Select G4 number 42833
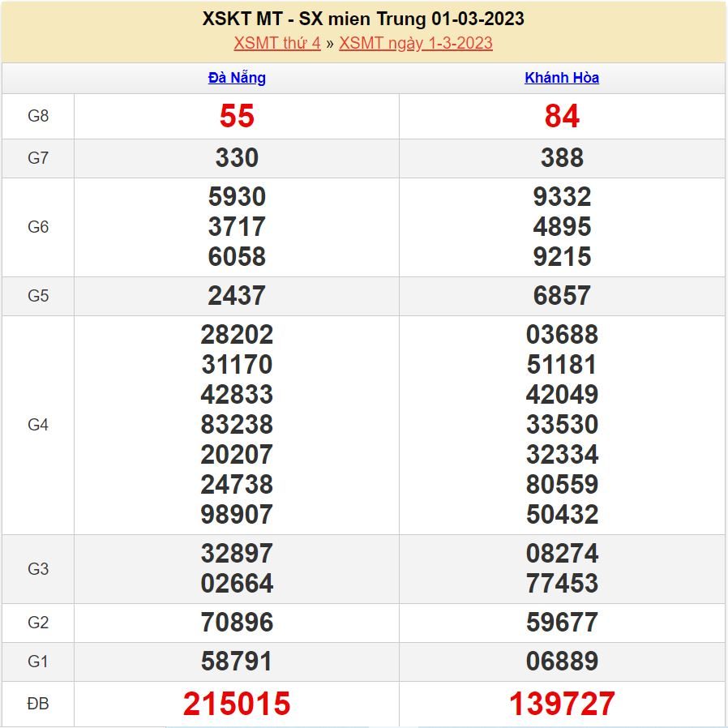The width and height of the screenshot is (728, 728). coord(237,395)
